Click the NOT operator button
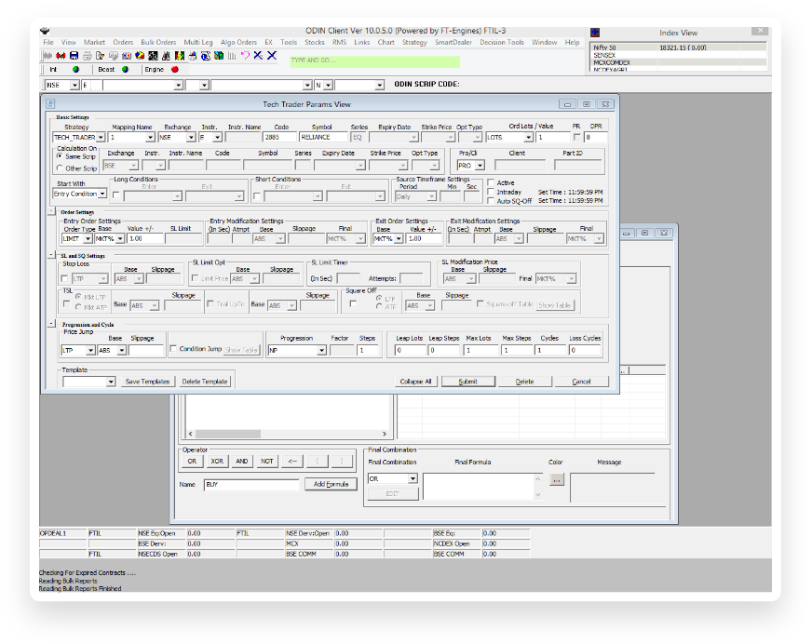Screen dimensions: 812x644 tap(266, 462)
